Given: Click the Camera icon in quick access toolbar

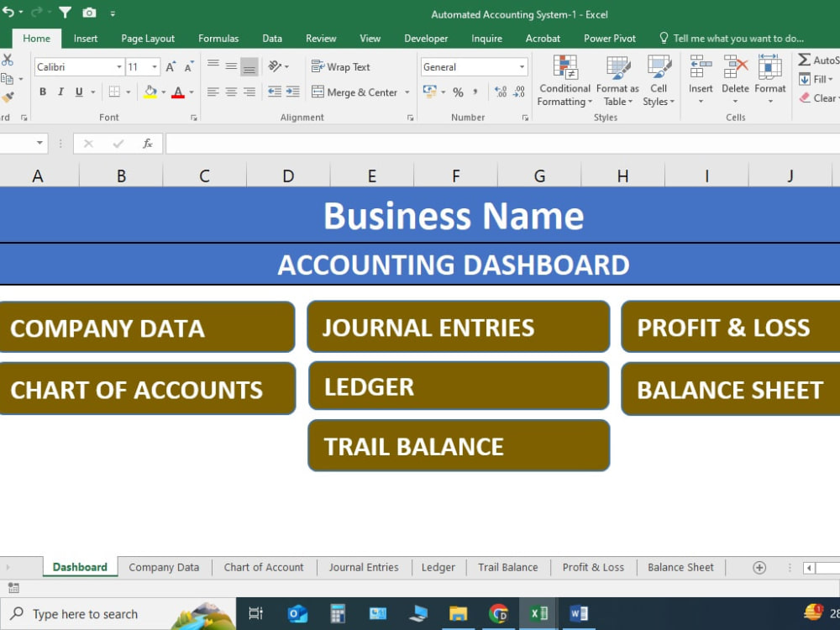Looking at the screenshot, I should [x=90, y=13].
